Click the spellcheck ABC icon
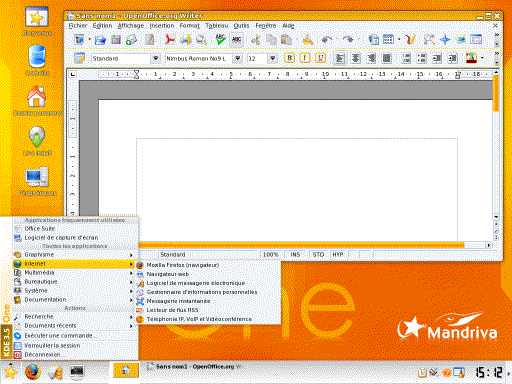 coord(220,40)
